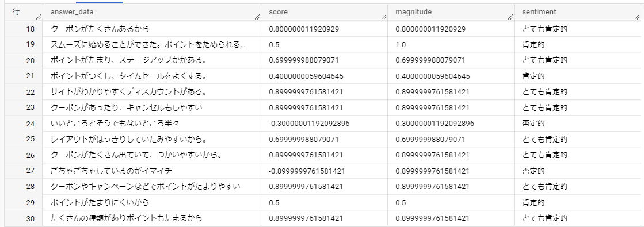Screen dimensions: 644x227
Task: Select magnitude 0.699999988079071 in row 25
Action: (x=430, y=139)
